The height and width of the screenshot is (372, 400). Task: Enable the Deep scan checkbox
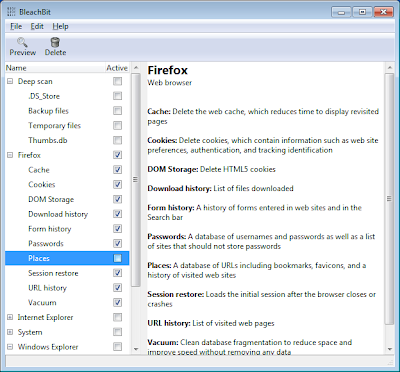coord(117,81)
